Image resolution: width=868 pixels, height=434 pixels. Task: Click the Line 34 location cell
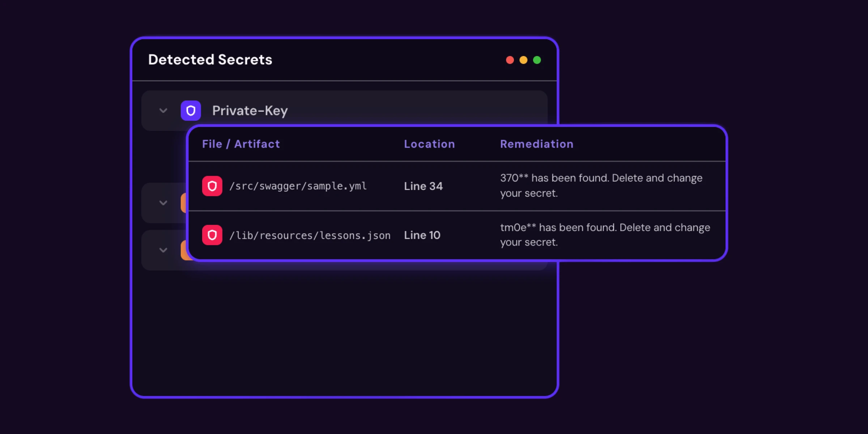point(423,186)
